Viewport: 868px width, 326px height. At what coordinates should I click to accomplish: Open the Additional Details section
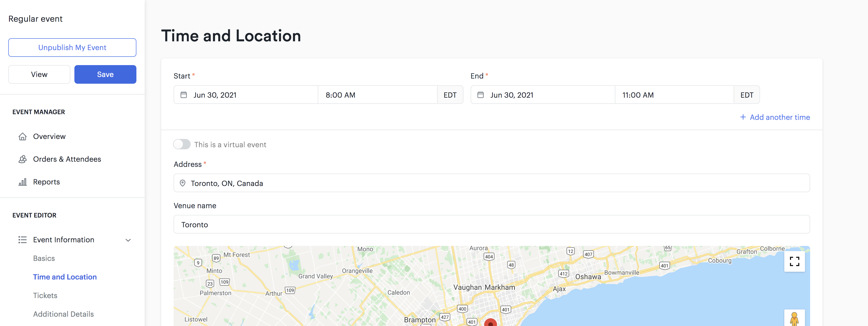pos(63,314)
